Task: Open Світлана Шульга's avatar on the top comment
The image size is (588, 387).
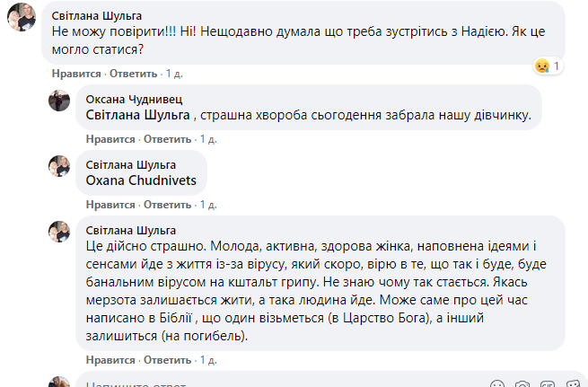Action: 22,18
